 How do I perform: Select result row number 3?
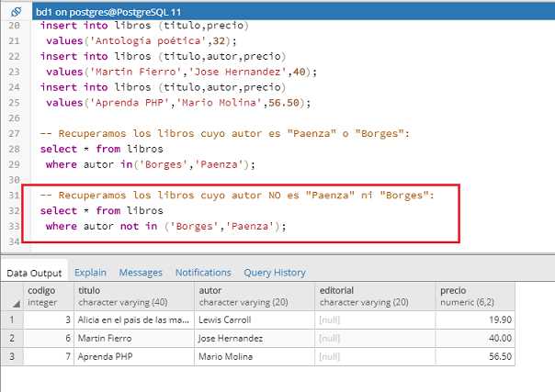12,356
